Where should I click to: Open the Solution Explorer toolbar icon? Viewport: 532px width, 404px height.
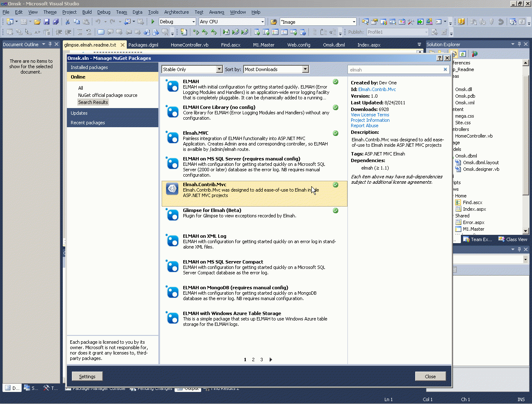365,22
